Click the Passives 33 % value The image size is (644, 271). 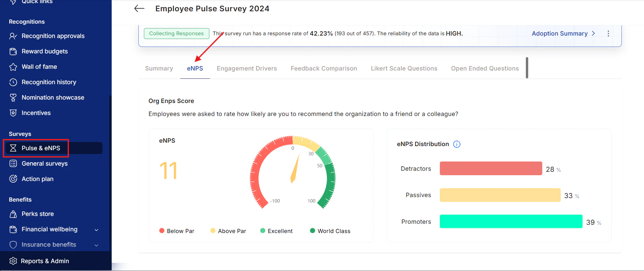click(572, 196)
